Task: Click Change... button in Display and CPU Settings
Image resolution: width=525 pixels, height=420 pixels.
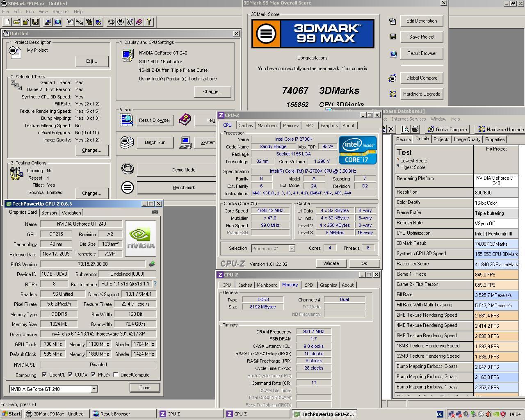Action: [x=212, y=91]
